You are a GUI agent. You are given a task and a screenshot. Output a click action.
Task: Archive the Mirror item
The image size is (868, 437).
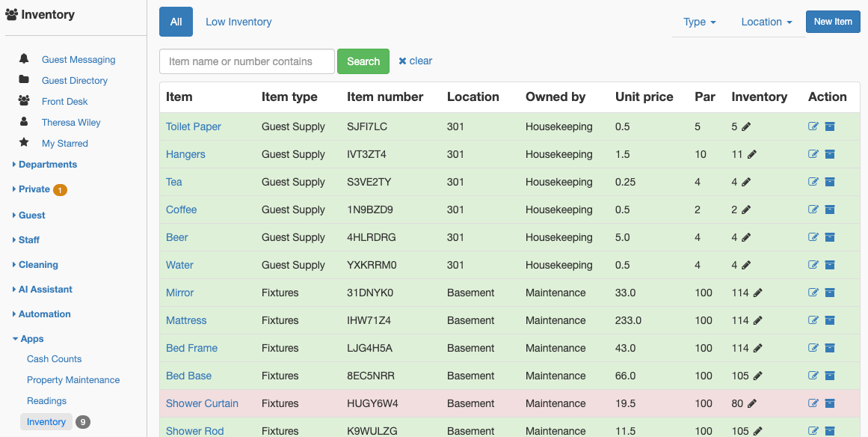tap(830, 293)
